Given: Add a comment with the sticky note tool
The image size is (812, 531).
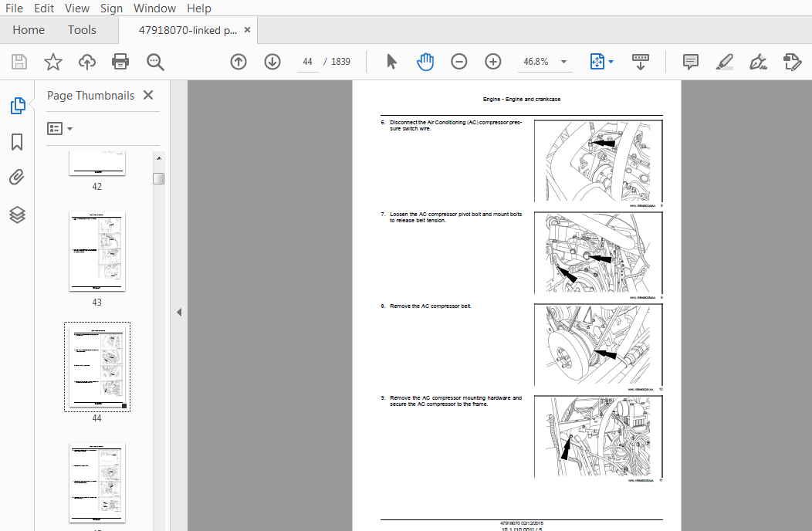Looking at the screenshot, I should pyautogui.click(x=690, y=62).
